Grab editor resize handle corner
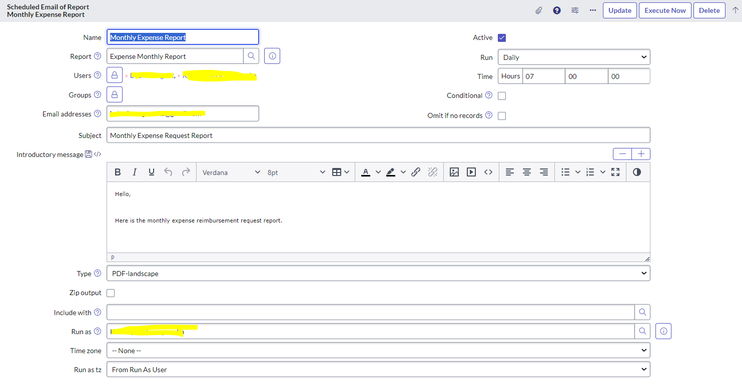Image resolution: width=742 pixels, height=385 pixels. pos(647,258)
